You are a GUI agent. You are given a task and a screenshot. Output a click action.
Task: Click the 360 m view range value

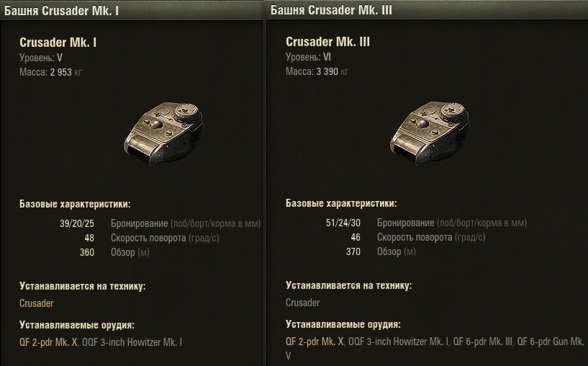coord(87,252)
